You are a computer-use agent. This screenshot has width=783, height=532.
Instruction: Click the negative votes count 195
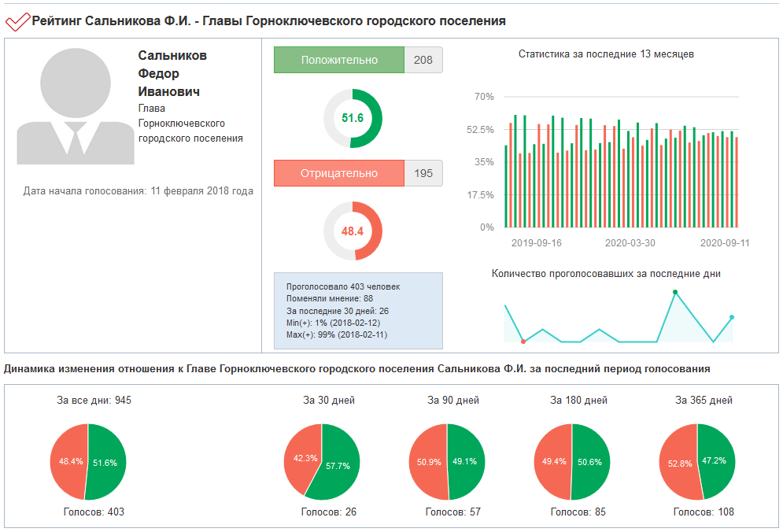(x=423, y=173)
